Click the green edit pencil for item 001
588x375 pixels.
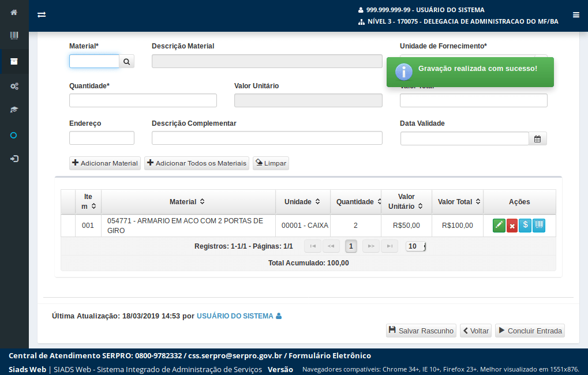499,226
